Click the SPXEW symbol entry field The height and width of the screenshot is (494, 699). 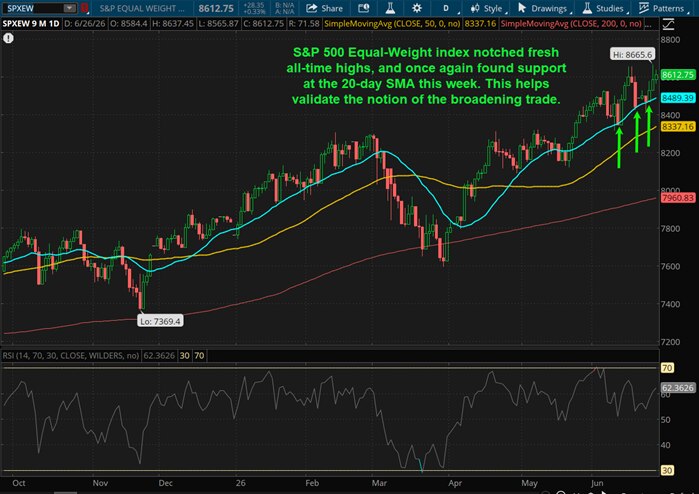pos(33,8)
